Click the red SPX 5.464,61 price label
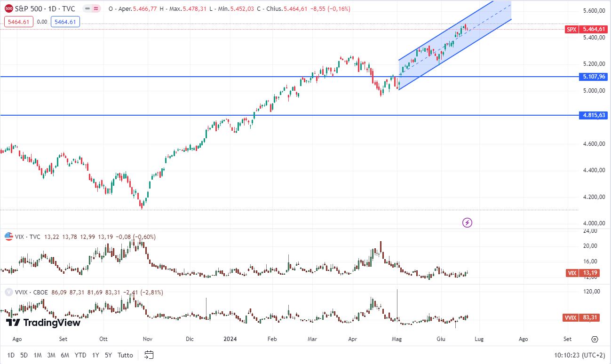This screenshot has height=364, width=611. [x=585, y=29]
